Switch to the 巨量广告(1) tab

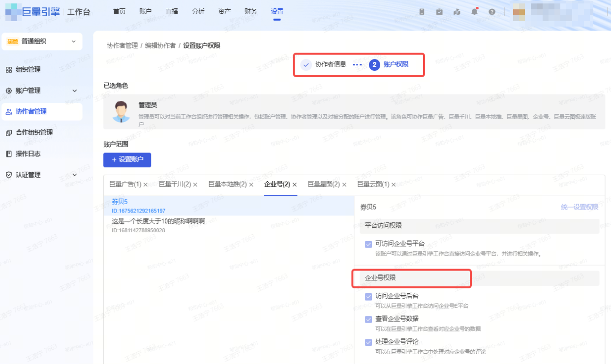click(125, 184)
